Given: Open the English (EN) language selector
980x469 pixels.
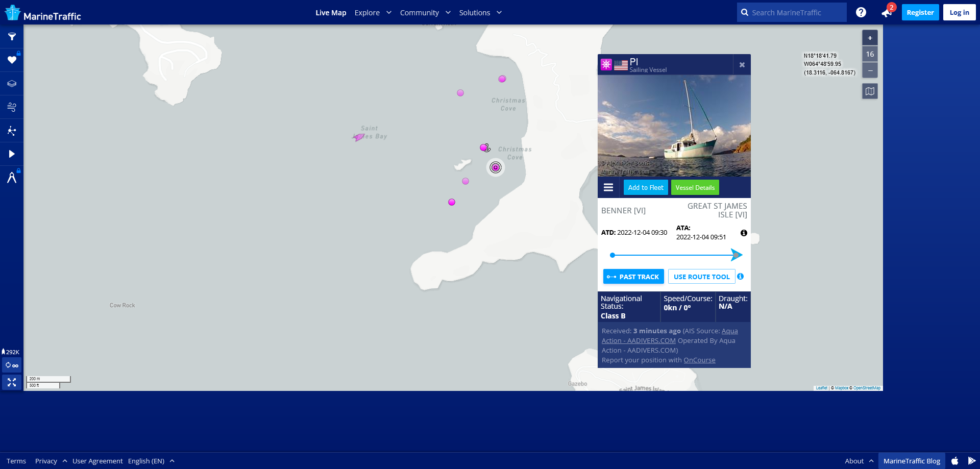Looking at the screenshot, I should point(151,461).
